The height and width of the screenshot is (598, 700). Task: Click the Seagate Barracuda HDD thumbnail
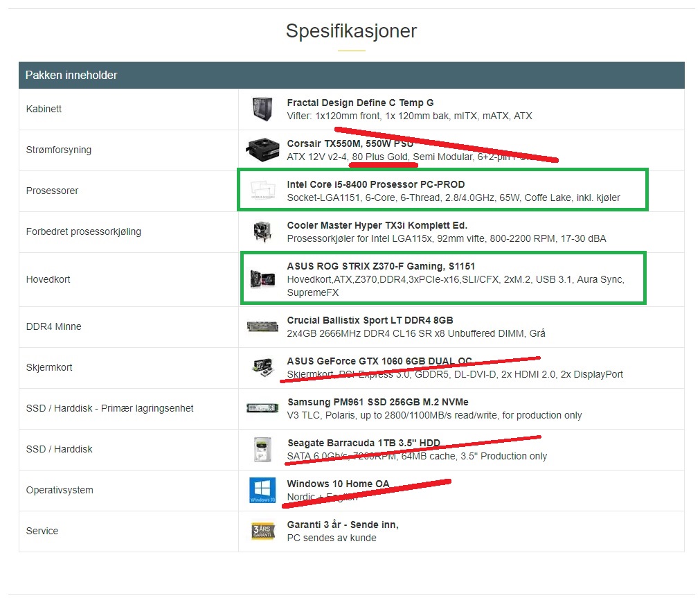tap(262, 449)
